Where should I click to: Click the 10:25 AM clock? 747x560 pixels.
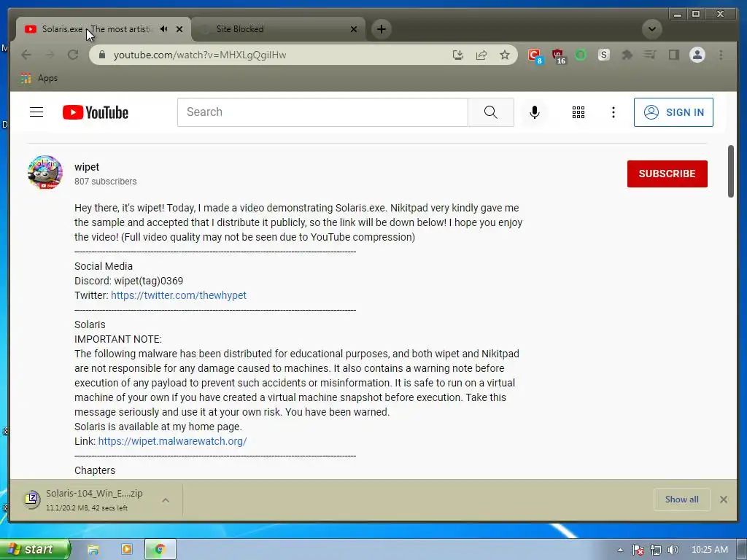point(709,550)
